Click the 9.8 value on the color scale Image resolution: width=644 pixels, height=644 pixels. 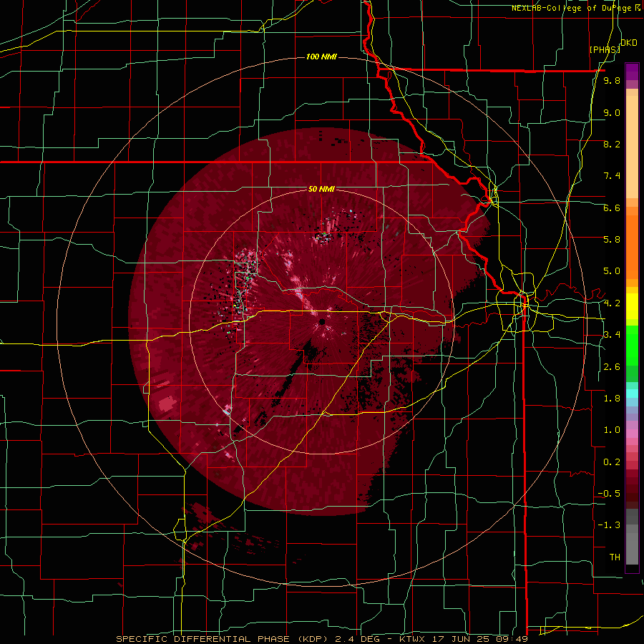[x=612, y=81]
